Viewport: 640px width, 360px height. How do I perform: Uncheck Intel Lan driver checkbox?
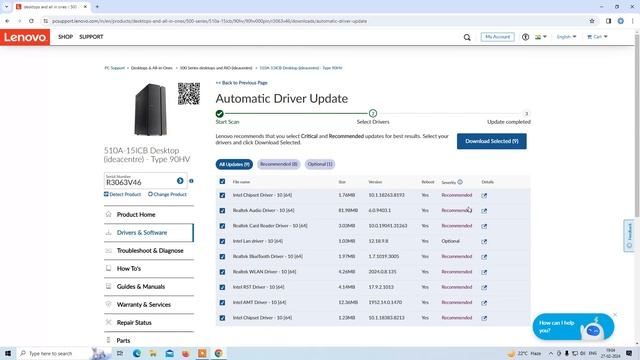[x=222, y=241]
